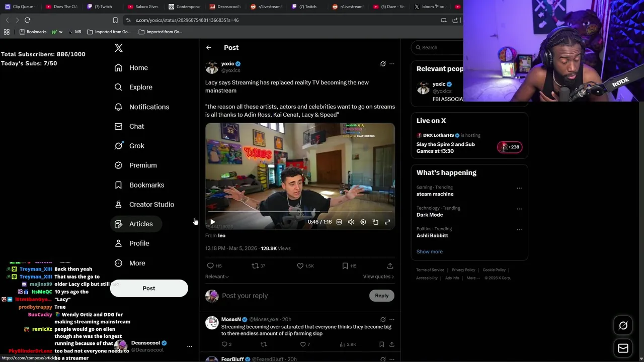The image size is (644, 362).
Task: Open the Bookmarks folder in bookmarks bar
Action: click(x=33, y=32)
